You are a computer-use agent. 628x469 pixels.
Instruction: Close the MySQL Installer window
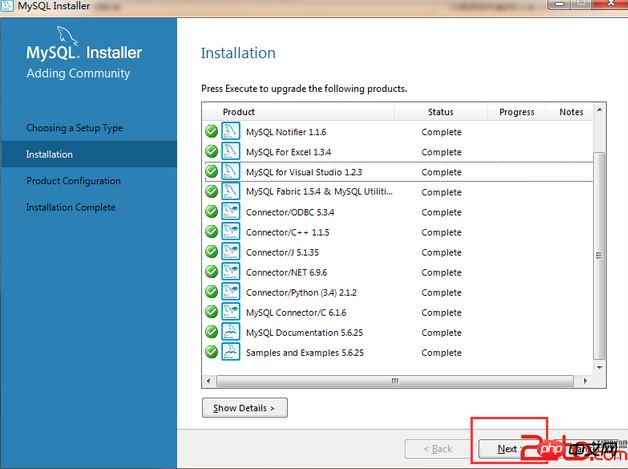[611, 4]
